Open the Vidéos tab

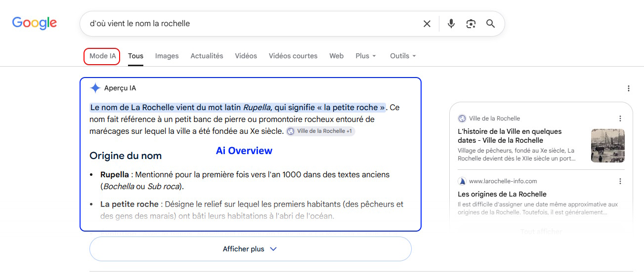pos(246,56)
